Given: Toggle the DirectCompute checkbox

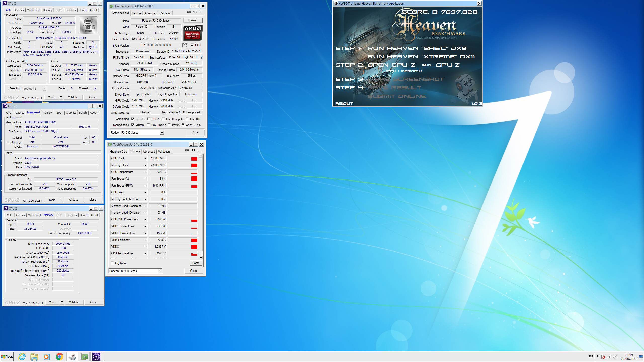Looking at the screenshot, I should coord(163,119).
